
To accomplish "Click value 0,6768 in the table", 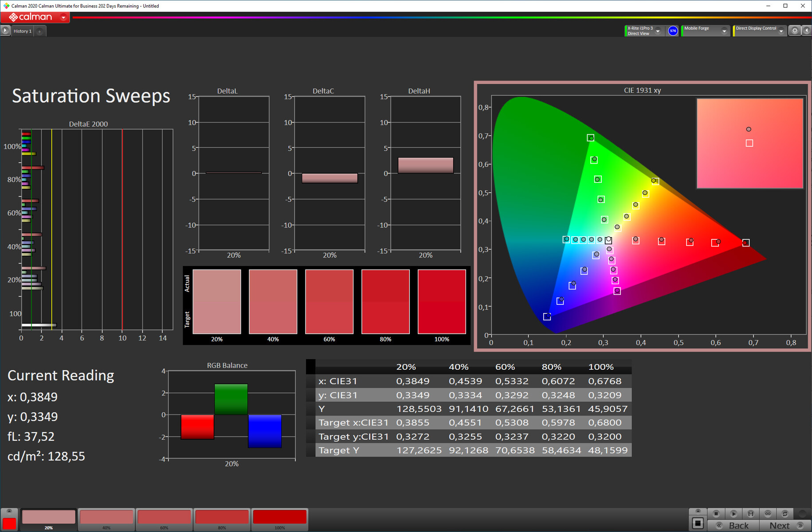I will pyautogui.click(x=605, y=381).
